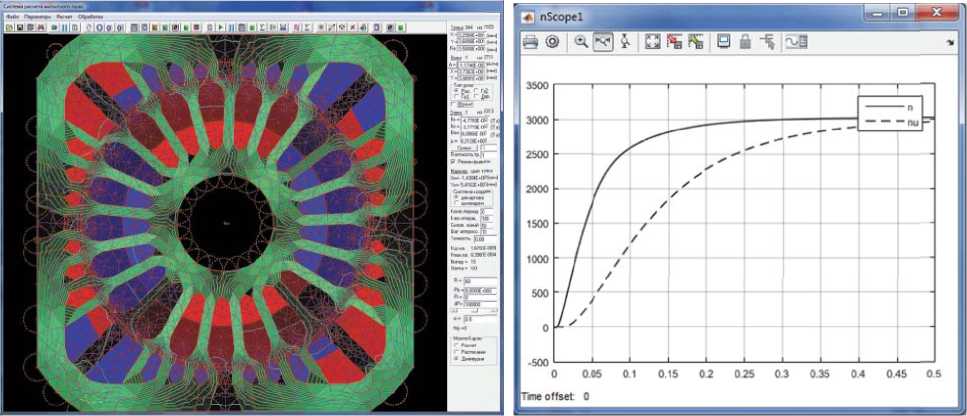The height and width of the screenshot is (416, 967).
Task: Open scope Parameters gear icon
Action: click(x=551, y=42)
